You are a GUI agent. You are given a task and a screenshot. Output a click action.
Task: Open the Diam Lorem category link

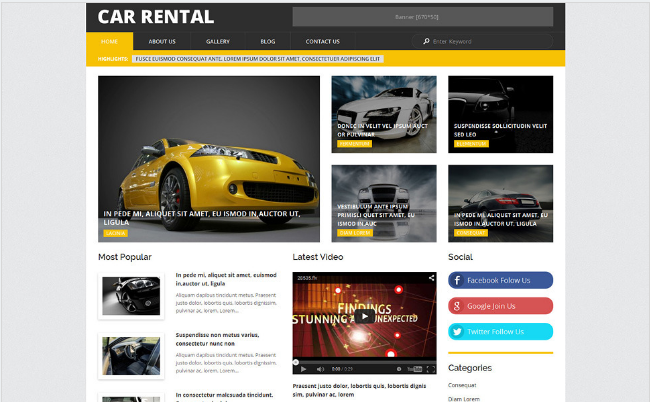pos(464,399)
